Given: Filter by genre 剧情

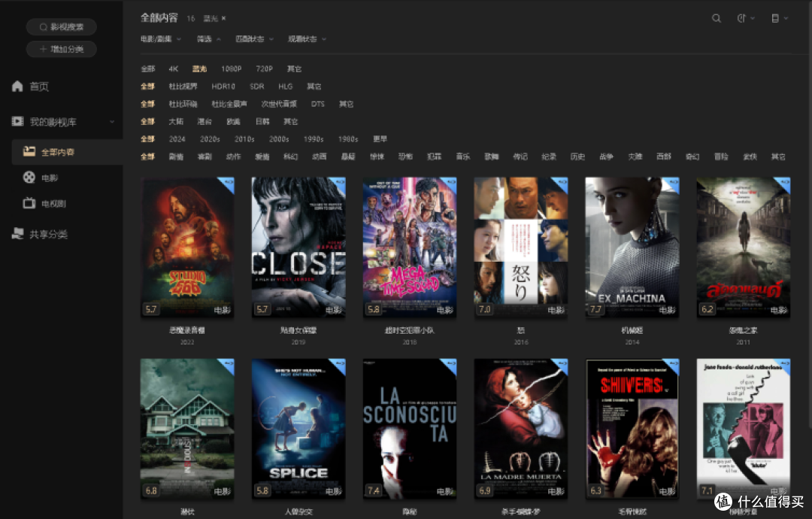Looking at the screenshot, I should coord(176,157).
